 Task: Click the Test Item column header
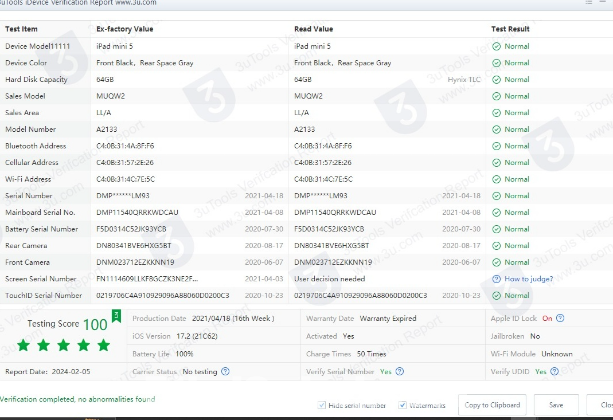(x=21, y=29)
